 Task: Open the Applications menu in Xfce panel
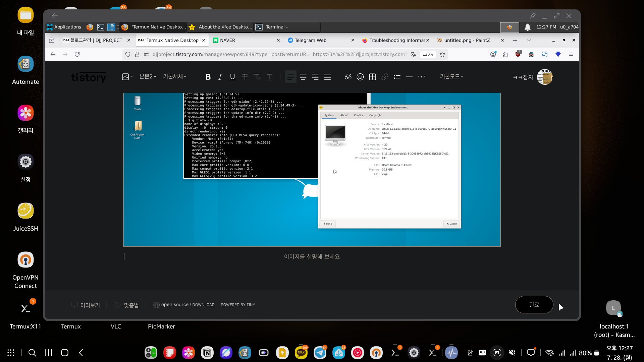(x=64, y=27)
